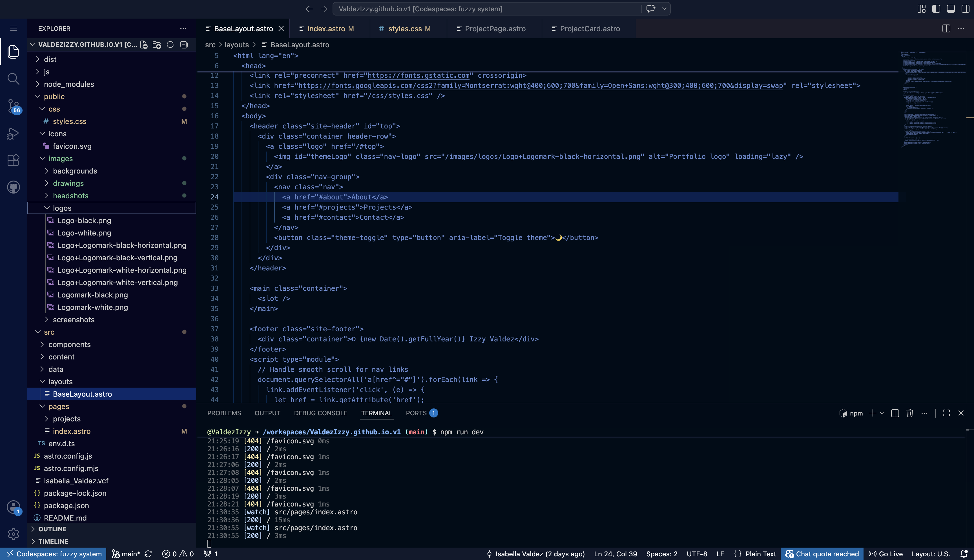
Task: Maximize the panel size
Action: pos(946,413)
